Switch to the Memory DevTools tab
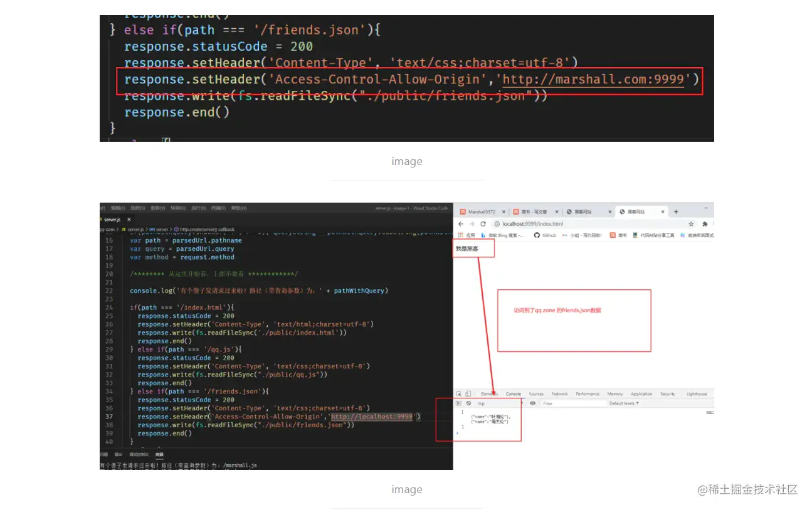Image resolution: width=812 pixels, height=510 pixels. pos(615,394)
